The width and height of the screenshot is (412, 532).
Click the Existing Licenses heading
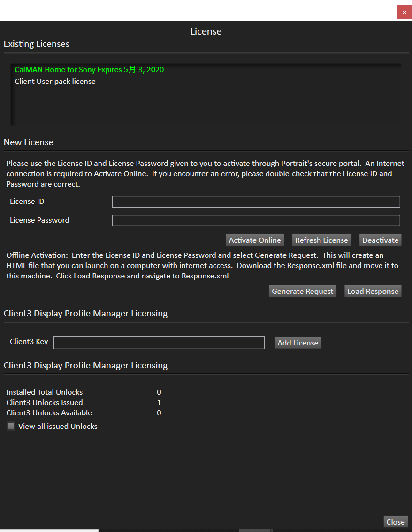pyautogui.click(x=36, y=44)
